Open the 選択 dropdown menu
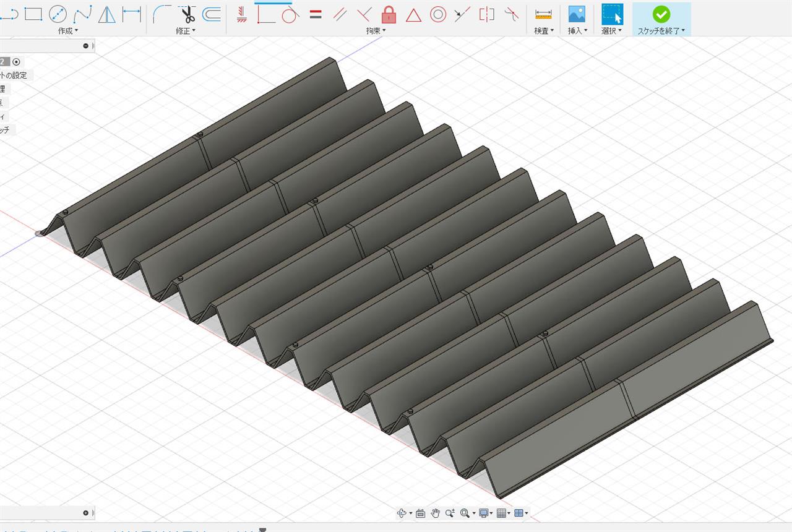Image resolution: width=792 pixels, height=532 pixels. 611,30
